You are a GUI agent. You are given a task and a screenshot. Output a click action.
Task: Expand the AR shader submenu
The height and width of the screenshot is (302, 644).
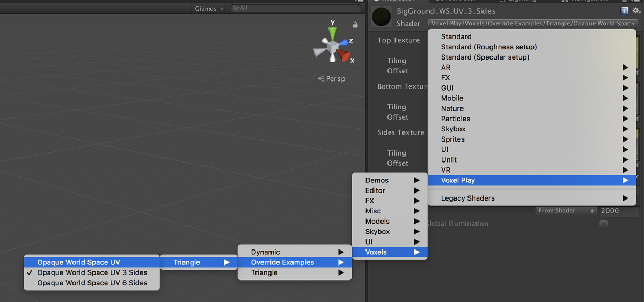(532, 67)
